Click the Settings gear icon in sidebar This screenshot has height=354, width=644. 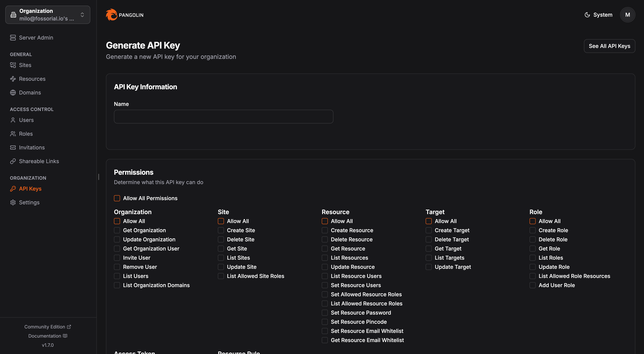point(13,202)
